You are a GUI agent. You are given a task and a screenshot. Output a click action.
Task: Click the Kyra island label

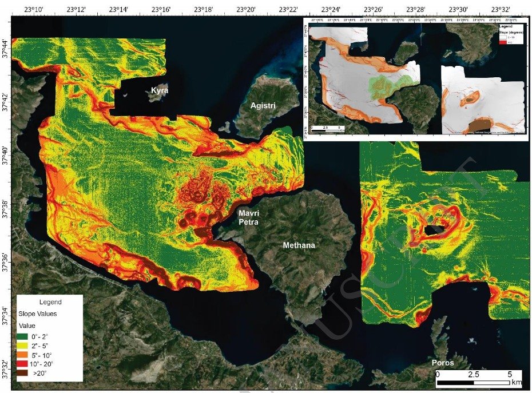tap(160, 91)
